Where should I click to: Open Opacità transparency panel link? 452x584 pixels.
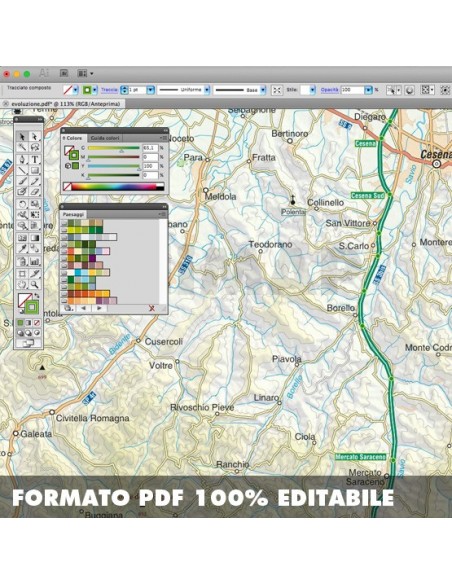point(330,90)
